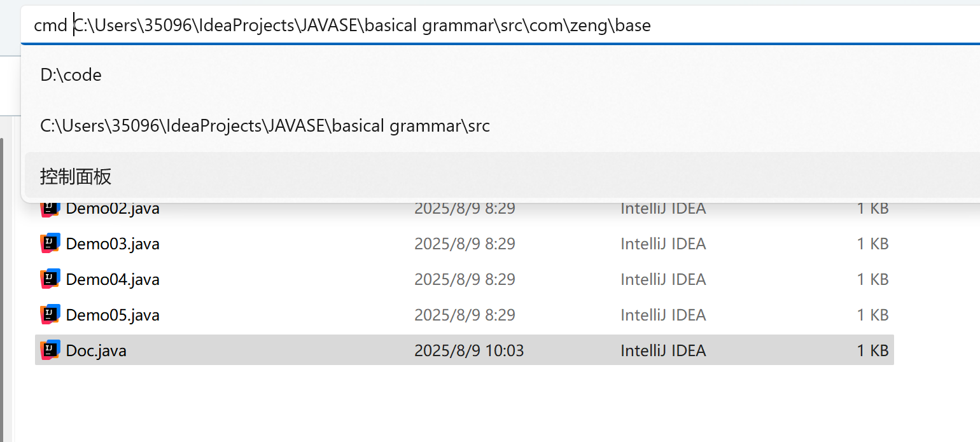Image resolution: width=980 pixels, height=442 pixels.
Task: Click the IntelliJ IDEA type label for Demo05.java
Action: click(x=663, y=315)
